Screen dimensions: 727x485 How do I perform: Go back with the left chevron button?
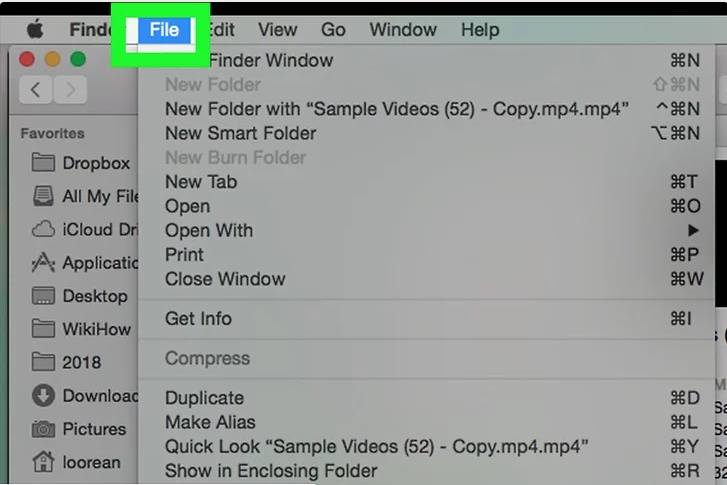coord(35,89)
